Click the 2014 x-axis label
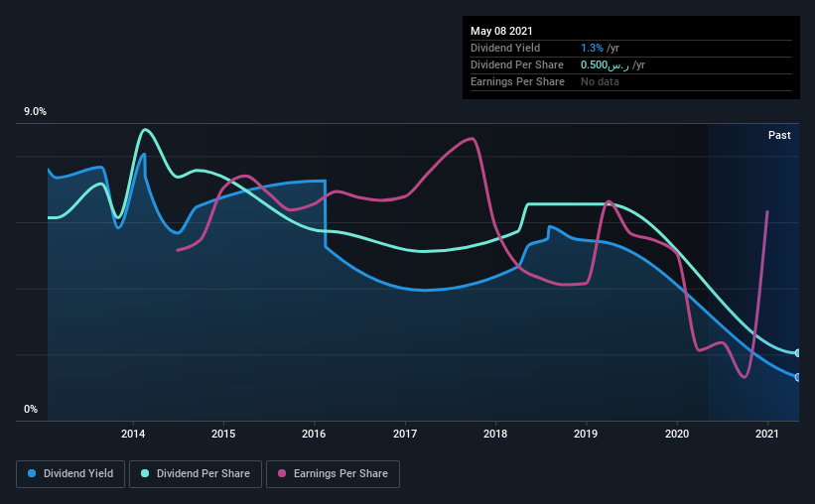The width and height of the screenshot is (815, 504). [x=133, y=434]
